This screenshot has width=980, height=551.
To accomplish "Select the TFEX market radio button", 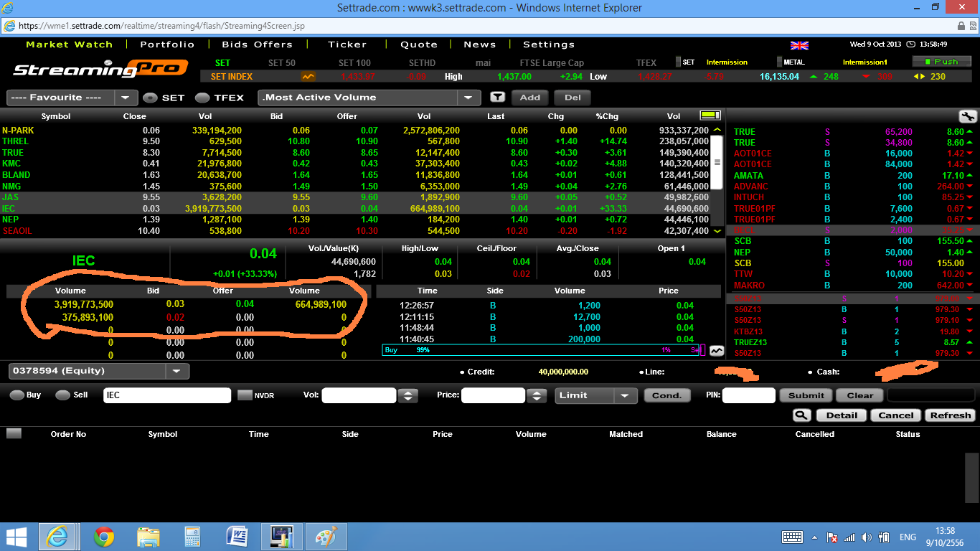I will (203, 98).
